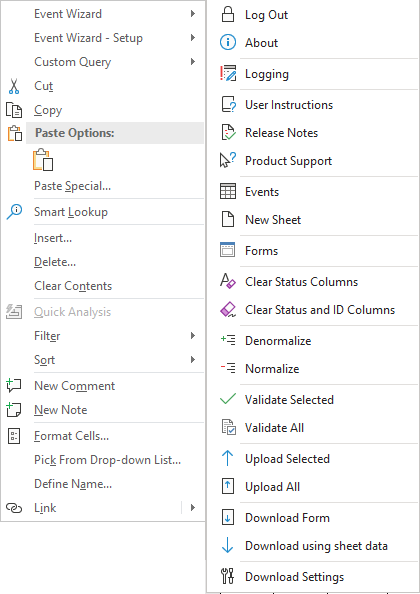This screenshot has height=594, width=420.
Task: Open the Sort submenu arrow
Action: point(193,360)
